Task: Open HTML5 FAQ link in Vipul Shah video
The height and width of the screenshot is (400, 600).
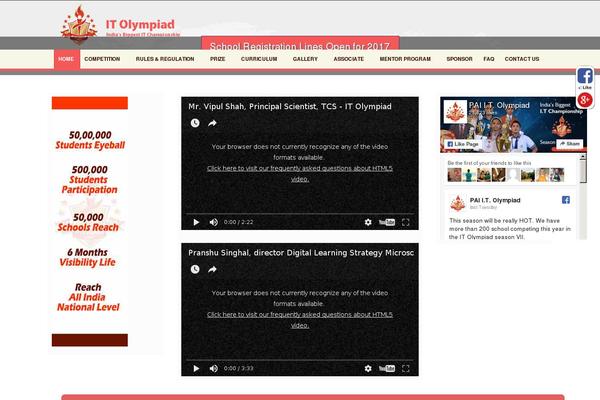Action: point(300,173)
